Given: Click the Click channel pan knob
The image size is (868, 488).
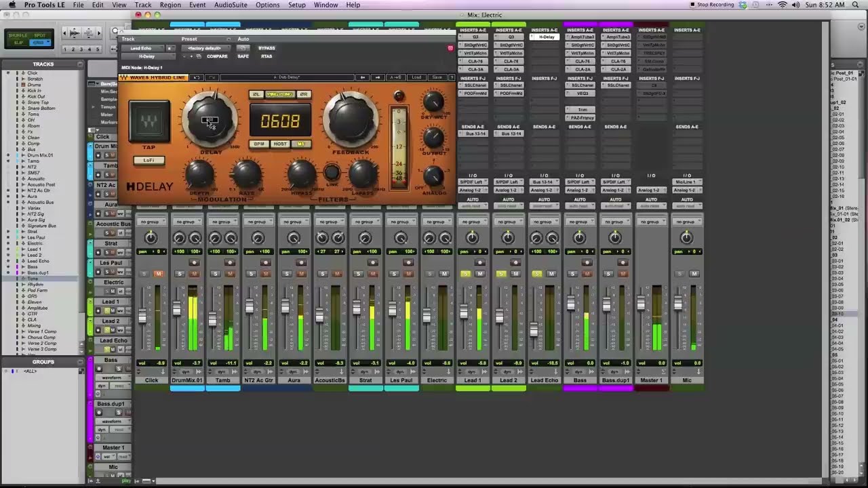Looking at the screenshot, I should coord(151,238).
